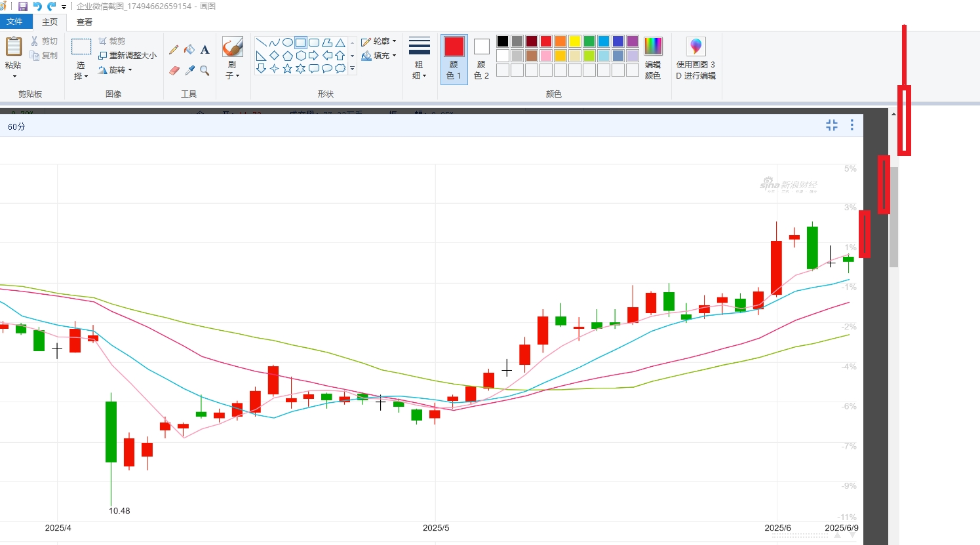Pick the purple color swatch
This screenshot has height=545, width=980.
click(633, 41)
